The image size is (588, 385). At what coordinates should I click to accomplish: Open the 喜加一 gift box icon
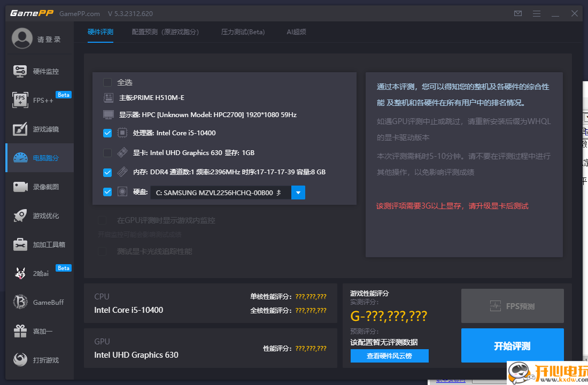(x=20, y=331)
